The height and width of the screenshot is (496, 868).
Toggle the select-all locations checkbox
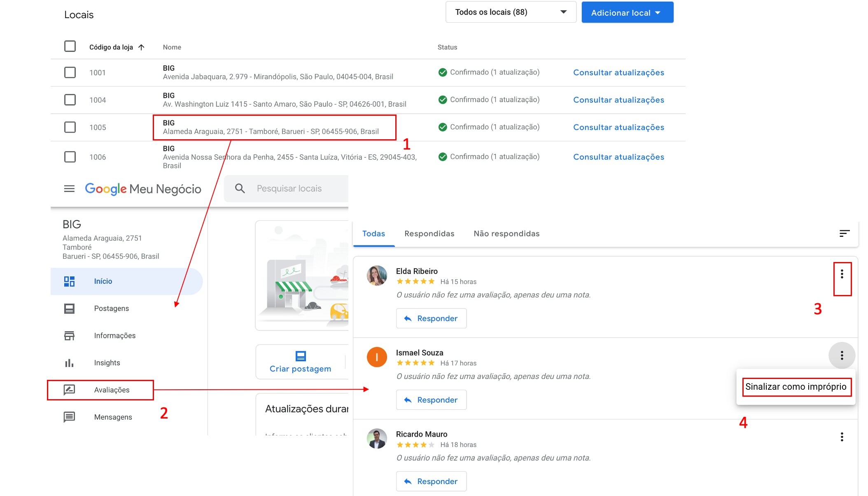tap(70, 46)
